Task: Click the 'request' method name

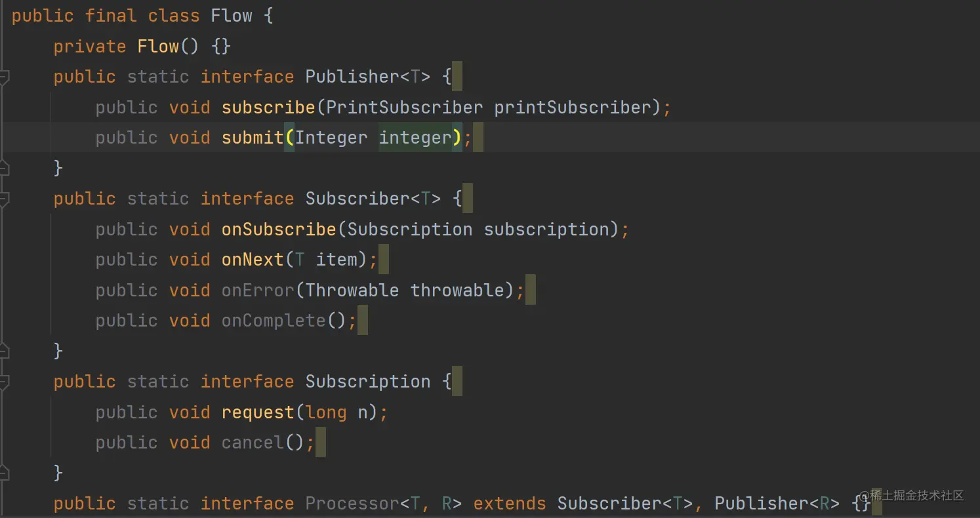Action: coord(258,412)
